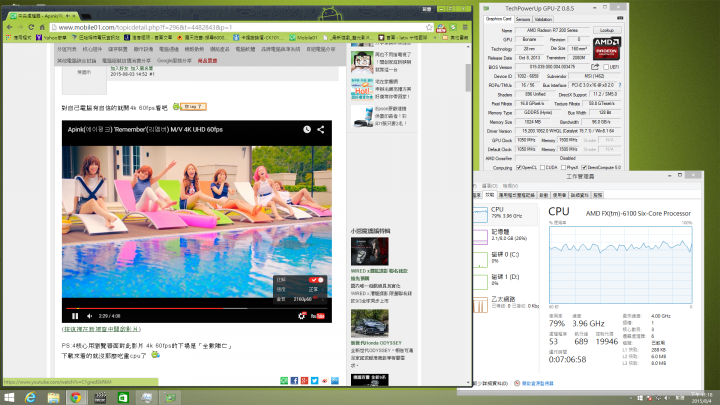Open Internet Explorer from the taskbar

coord(30,398)
